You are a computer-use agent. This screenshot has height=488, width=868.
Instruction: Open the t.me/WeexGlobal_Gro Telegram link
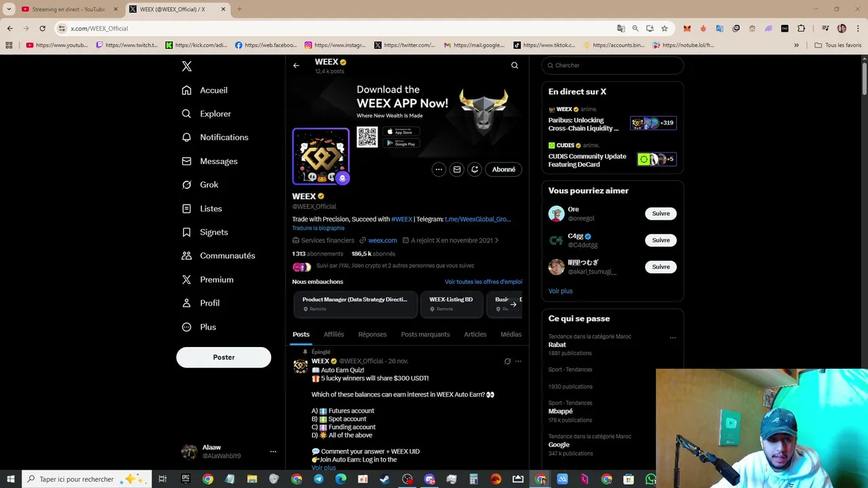[x=477, y=219]
